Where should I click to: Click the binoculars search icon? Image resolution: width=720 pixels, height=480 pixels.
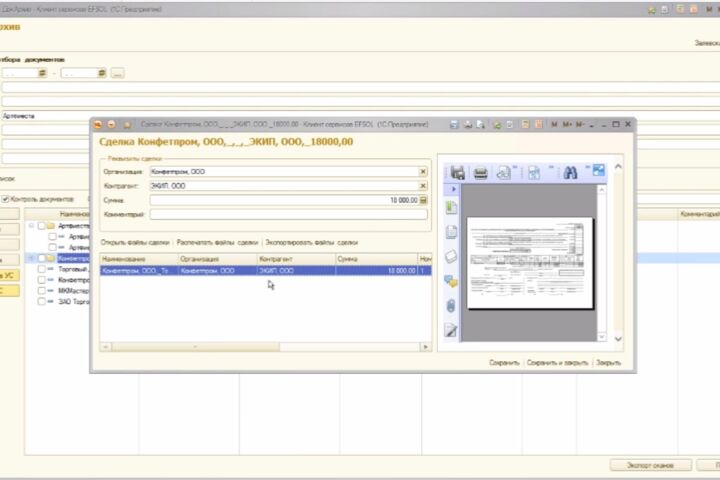570,173
